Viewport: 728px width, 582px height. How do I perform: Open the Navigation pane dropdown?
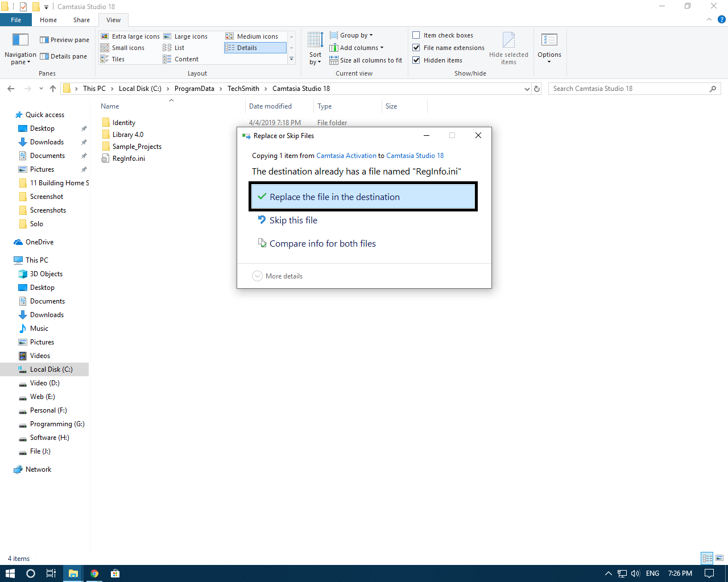pyautogui.click(x=20, y=49)
